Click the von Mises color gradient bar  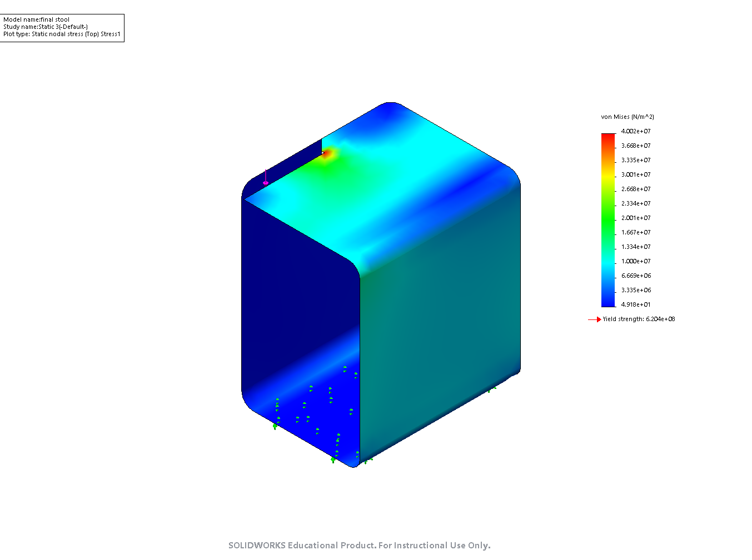pos(608,220)
